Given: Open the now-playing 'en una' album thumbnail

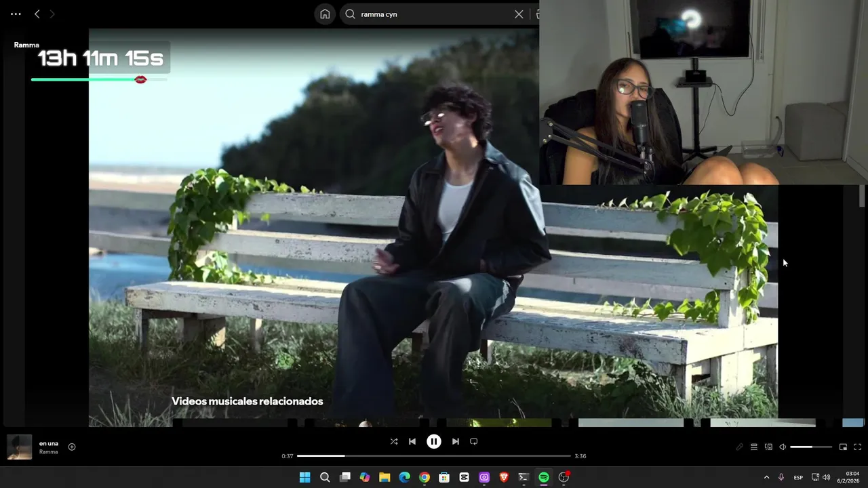Looking at the screenshot, I should (x=19, y=447).
